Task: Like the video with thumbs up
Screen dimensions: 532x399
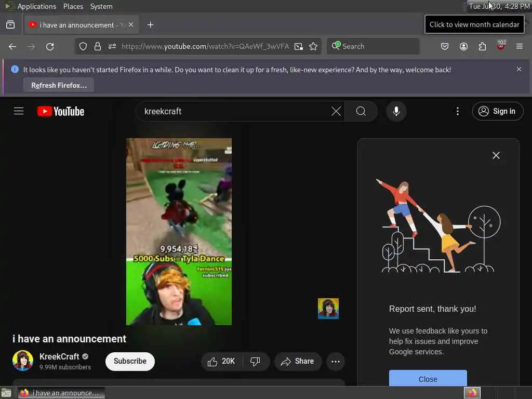Action: point(221,362)
